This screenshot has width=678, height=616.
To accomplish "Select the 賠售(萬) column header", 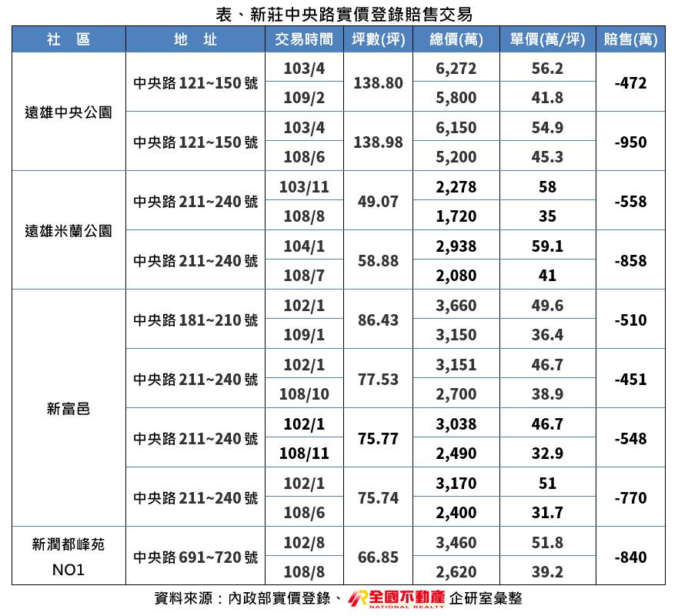I will tap(630, 39).
